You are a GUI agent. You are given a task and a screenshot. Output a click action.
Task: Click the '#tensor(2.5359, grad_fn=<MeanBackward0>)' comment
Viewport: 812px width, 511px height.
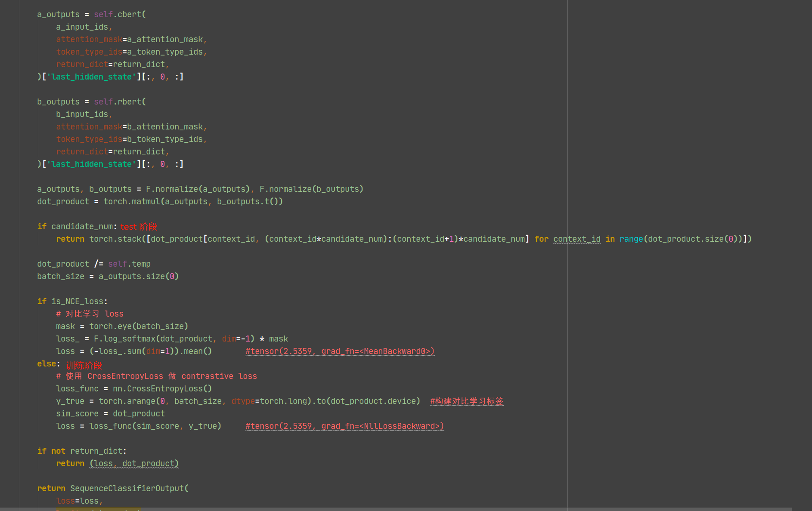point(340,351)
